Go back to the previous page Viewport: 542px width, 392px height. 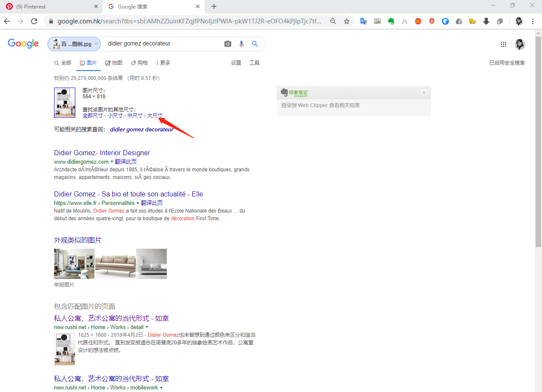[x=7, y=21]
